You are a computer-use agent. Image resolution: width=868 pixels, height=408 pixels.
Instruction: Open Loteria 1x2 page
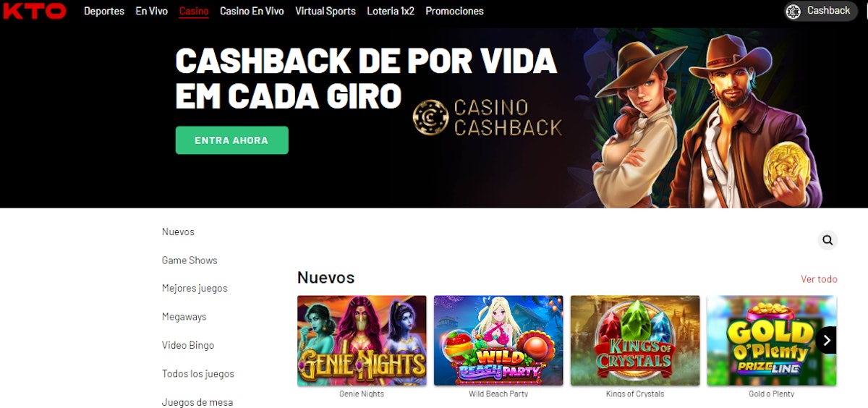pos(391,11)
